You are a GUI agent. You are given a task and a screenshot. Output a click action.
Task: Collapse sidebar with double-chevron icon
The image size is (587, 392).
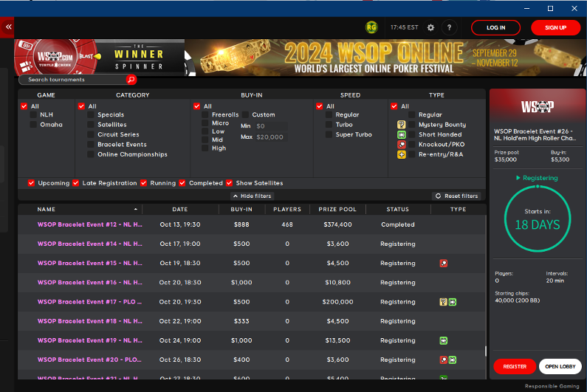(x=8, y=27)
